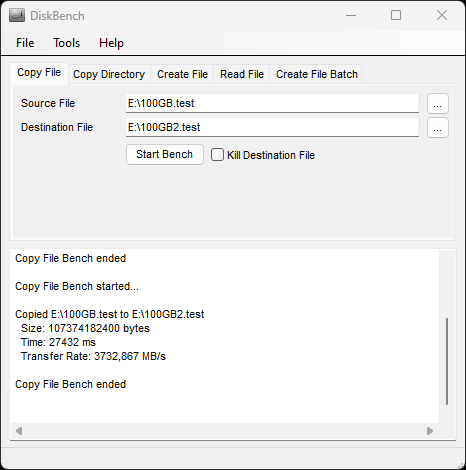Switch to the Create File tab
Screen dimensions: 466x470
click(182, 74)
